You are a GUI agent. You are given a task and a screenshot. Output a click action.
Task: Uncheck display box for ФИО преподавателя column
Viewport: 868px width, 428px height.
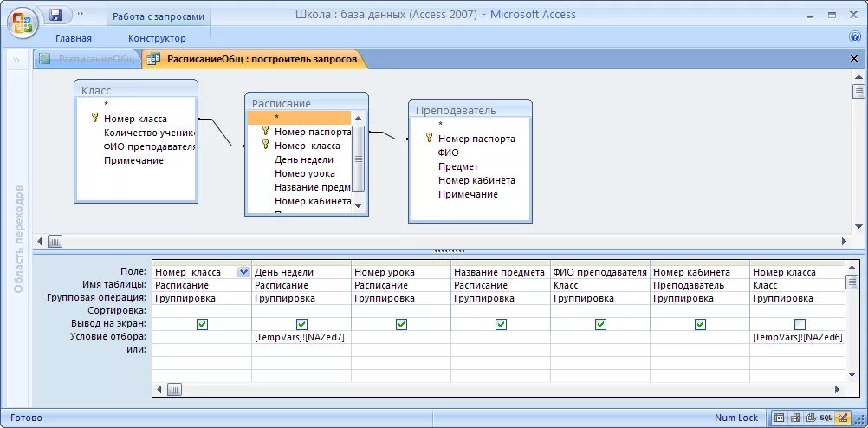click(600, 324)
